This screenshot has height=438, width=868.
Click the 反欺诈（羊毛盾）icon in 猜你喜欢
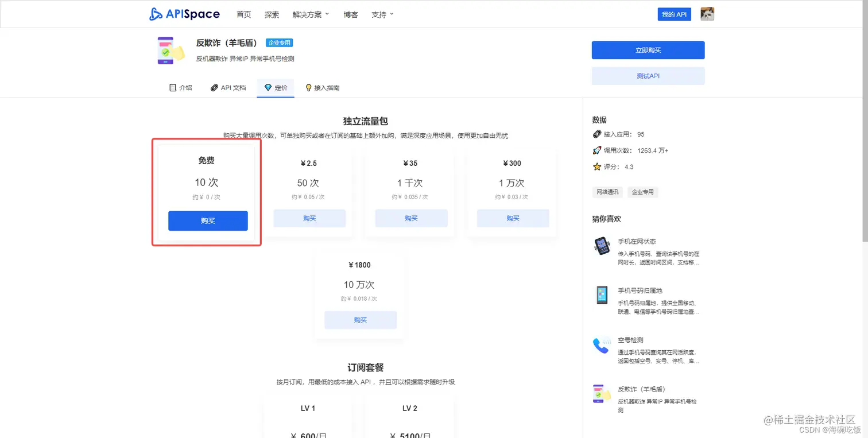[601, 393]
